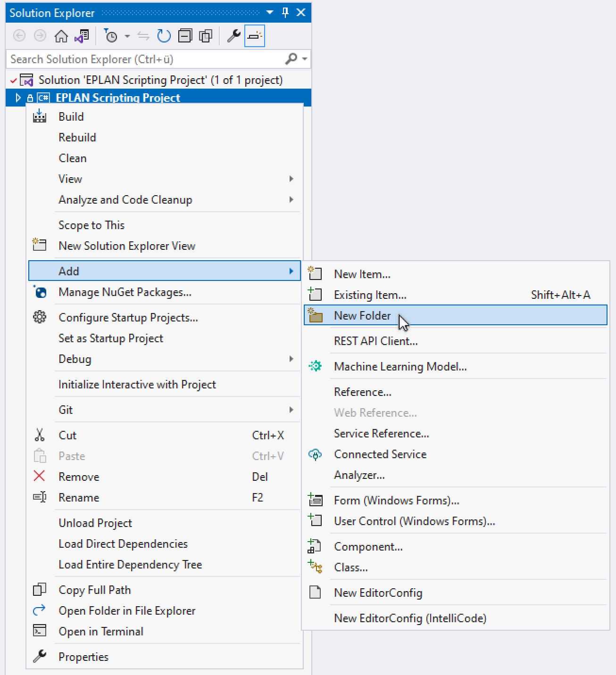
Task: Select REST API Client entry
Action: 456,341
